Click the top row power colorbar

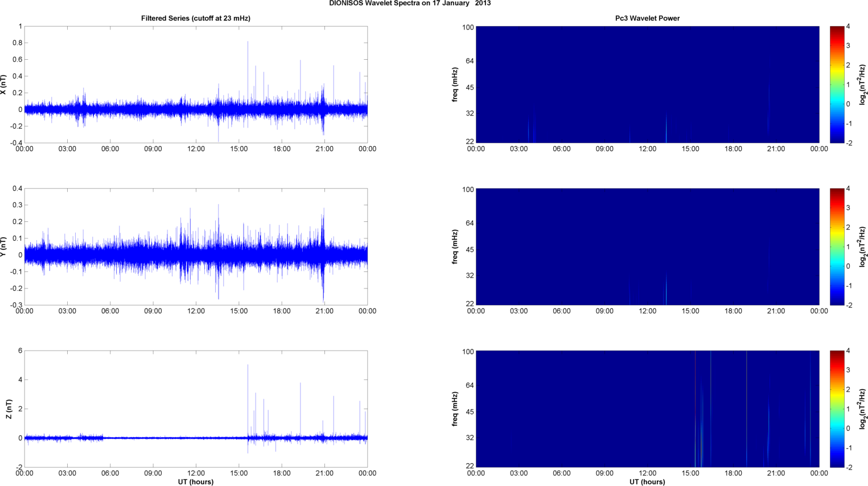(x=837, y=84)
